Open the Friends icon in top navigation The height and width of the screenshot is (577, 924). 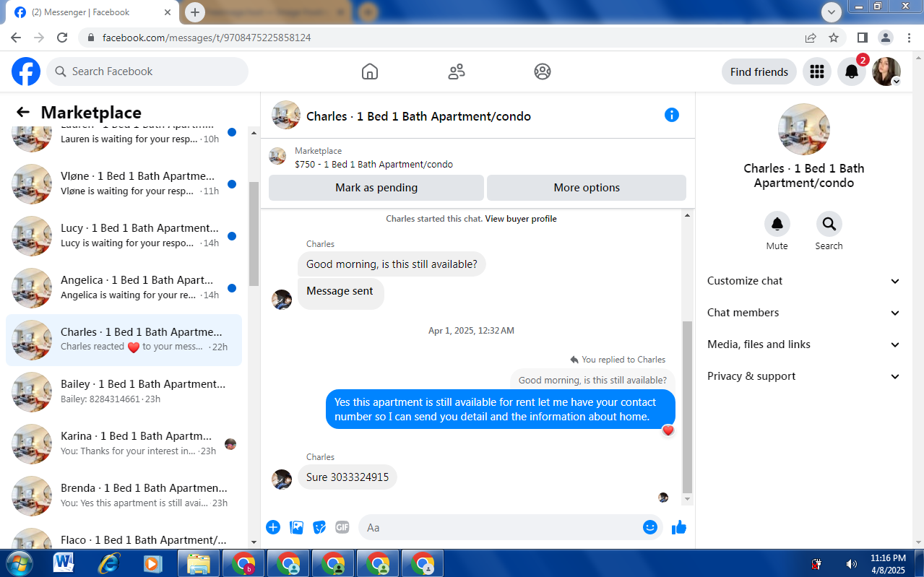457,71
